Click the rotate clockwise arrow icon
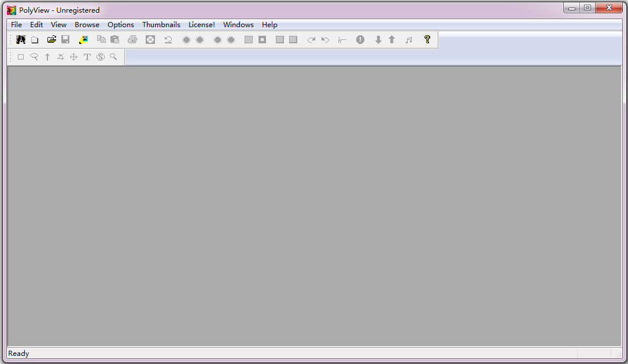 [x=311, y=40]
